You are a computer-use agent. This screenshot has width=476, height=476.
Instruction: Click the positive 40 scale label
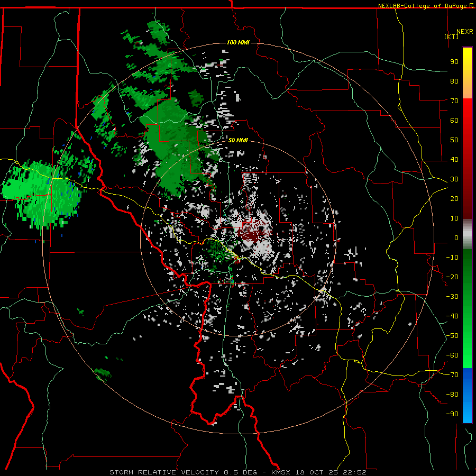click(454, 160)
